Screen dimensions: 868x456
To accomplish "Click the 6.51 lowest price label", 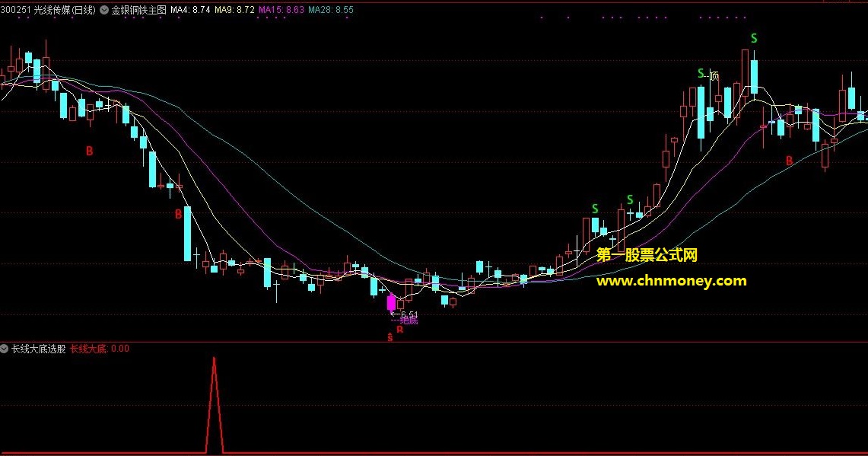I will 409,314.
